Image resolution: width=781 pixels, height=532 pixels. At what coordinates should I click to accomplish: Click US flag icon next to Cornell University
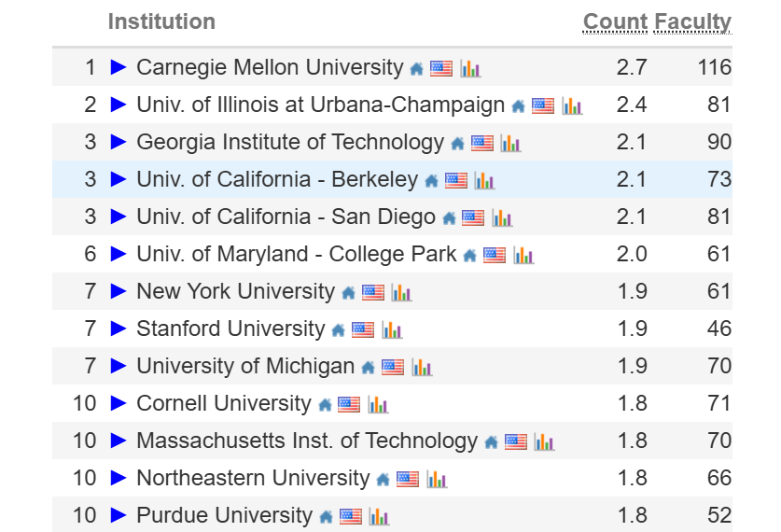tap(349, 405)
